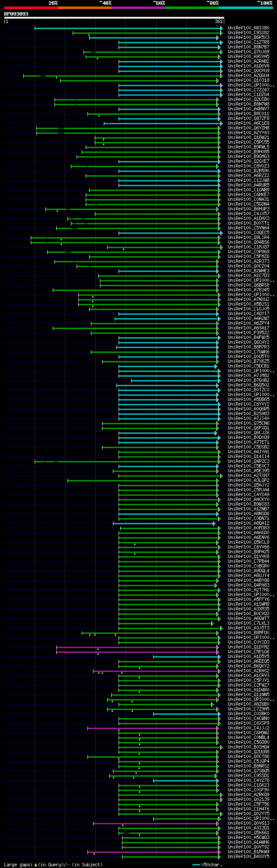
Task: Click the purple ~60% identity legend bar
Action: point(138,8)
